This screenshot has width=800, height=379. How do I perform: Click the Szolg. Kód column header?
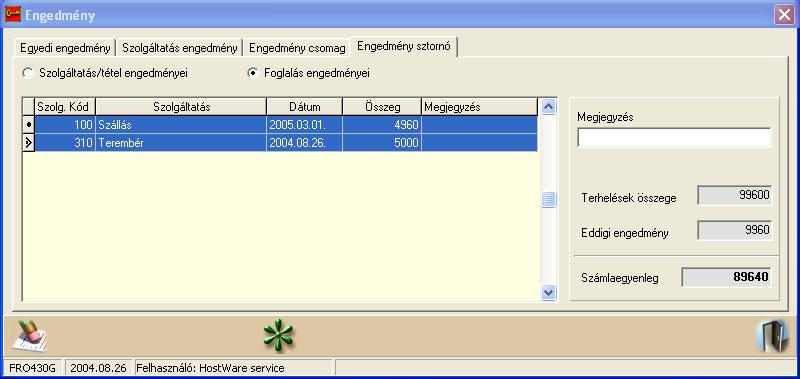tap(65, 107)
